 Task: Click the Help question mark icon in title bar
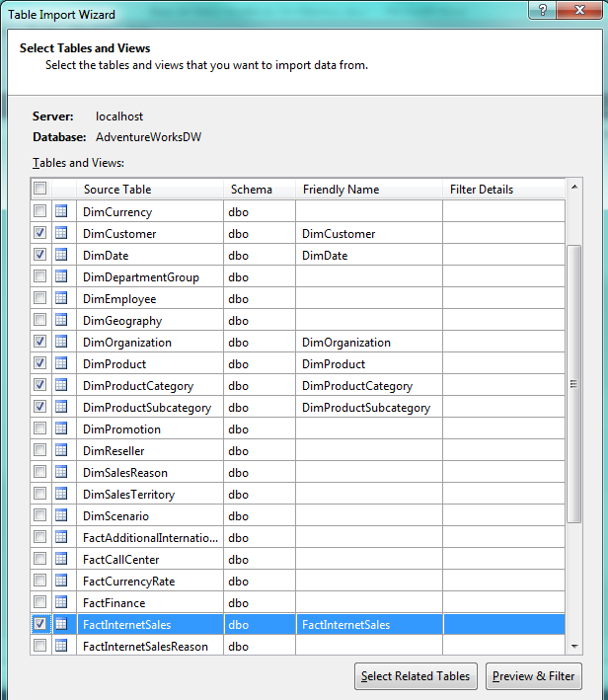[x=540, y=13]
